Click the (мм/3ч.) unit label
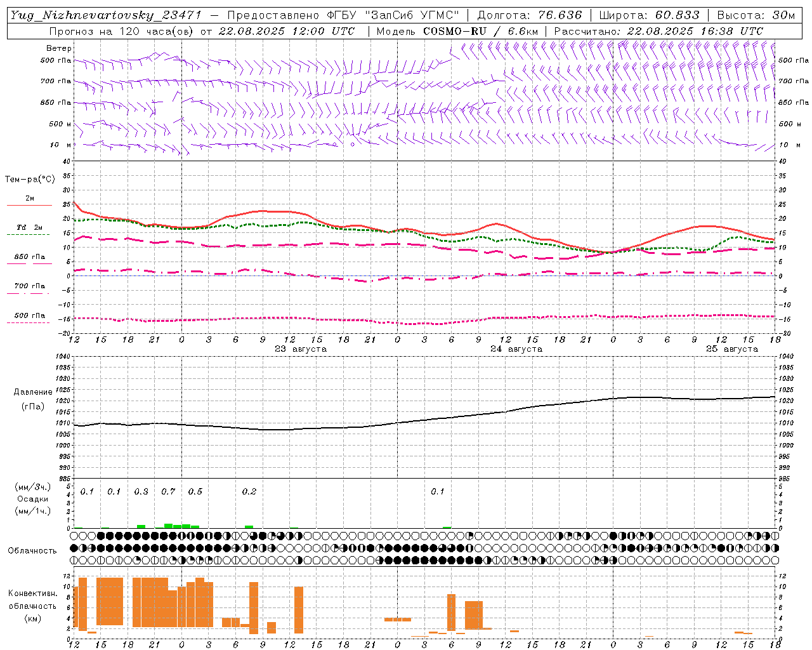Screen dimensions: 812x650 (33, 487)
